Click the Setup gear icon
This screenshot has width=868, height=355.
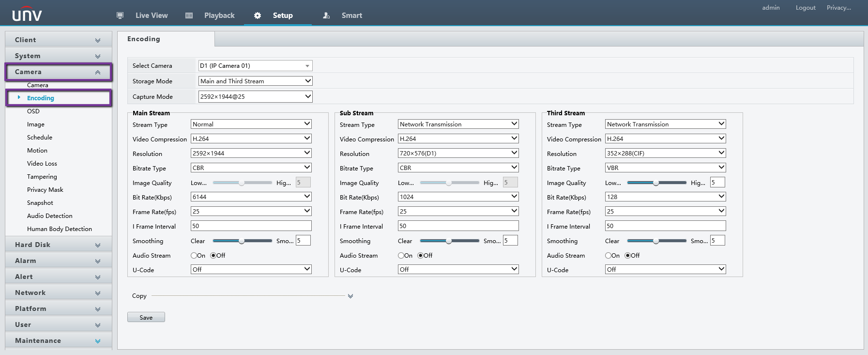pos(258,15)
